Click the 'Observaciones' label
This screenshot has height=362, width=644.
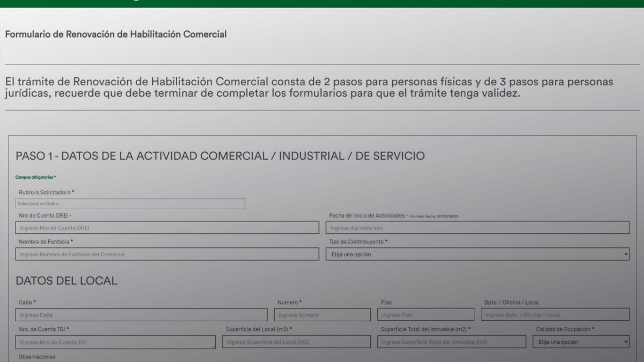(37, 357)
